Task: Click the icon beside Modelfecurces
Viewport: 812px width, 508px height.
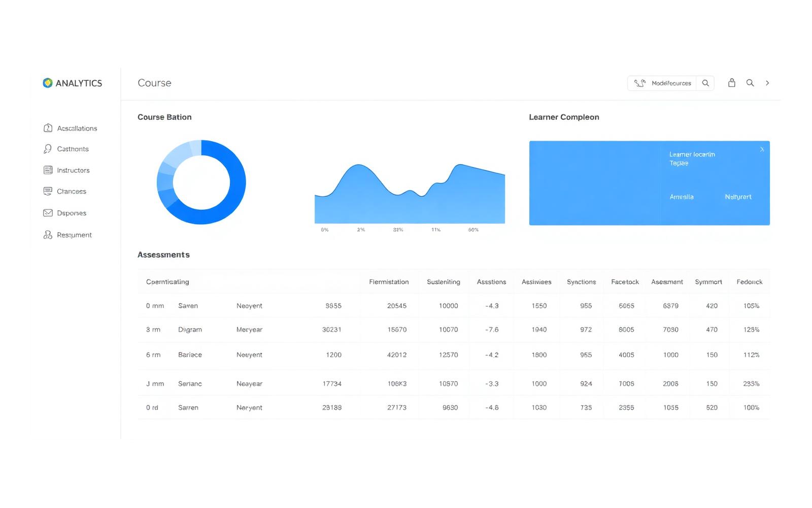Action: point(639,83)
